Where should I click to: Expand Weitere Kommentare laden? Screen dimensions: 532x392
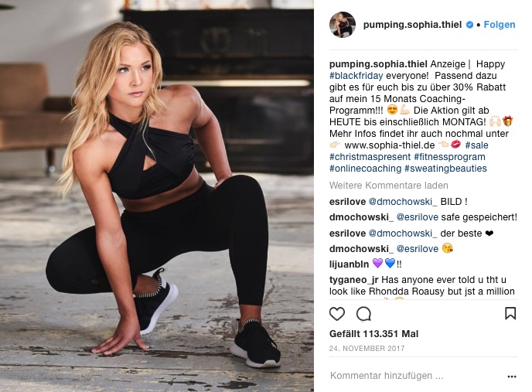pos(388,186)
